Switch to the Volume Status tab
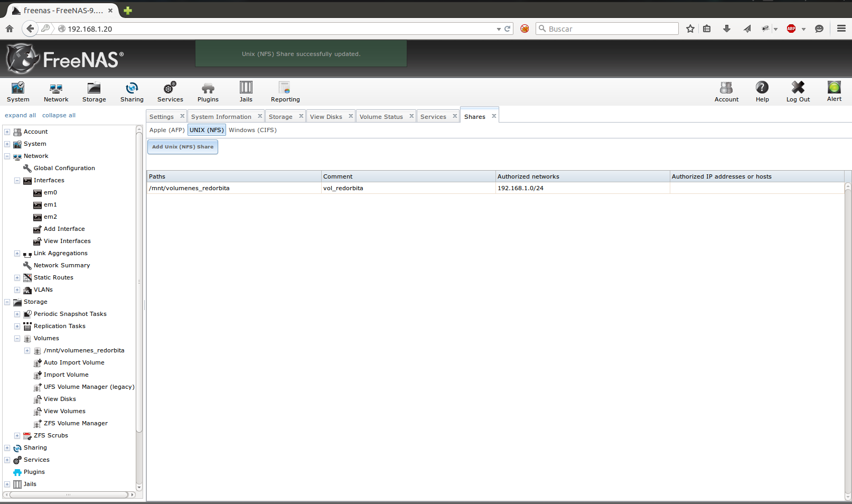This screenshot has width=852, height=504. pos(381,117)
